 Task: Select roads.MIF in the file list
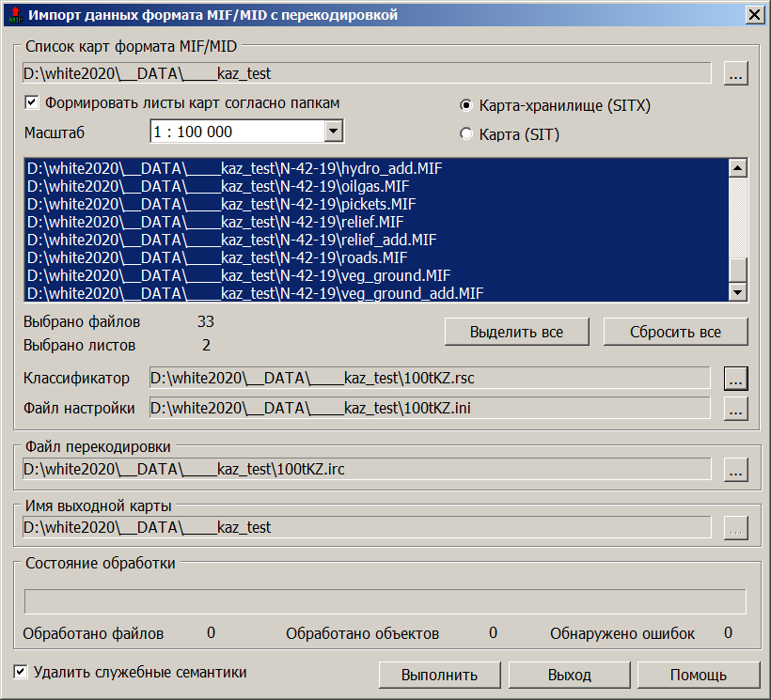[x=216, y=257]
